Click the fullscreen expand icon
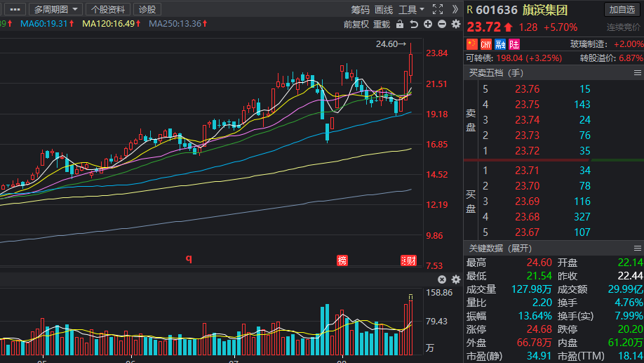 (438, 9)
